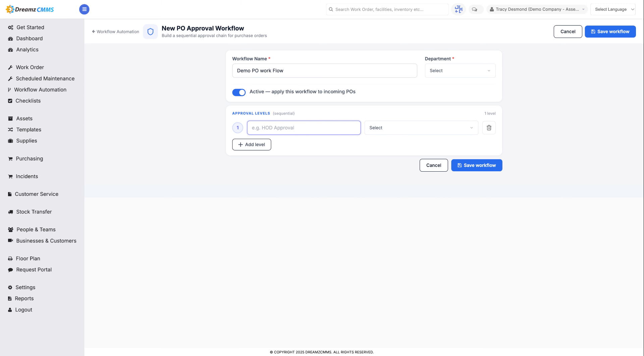Open the level 1 approver Select dropdown
Image resolution: width=644 pixels, height=356 pixels.
421,128
